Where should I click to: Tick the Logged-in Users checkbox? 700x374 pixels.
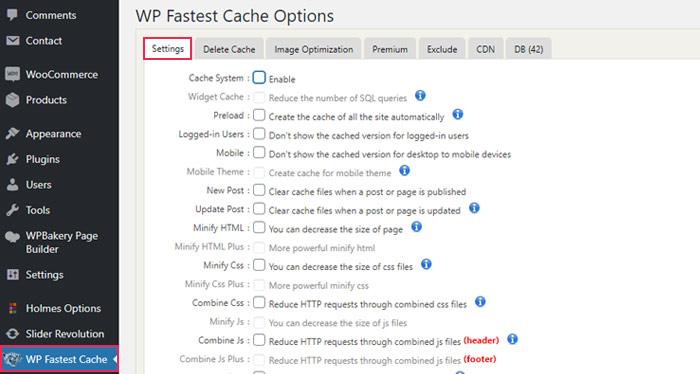(259, 134)
